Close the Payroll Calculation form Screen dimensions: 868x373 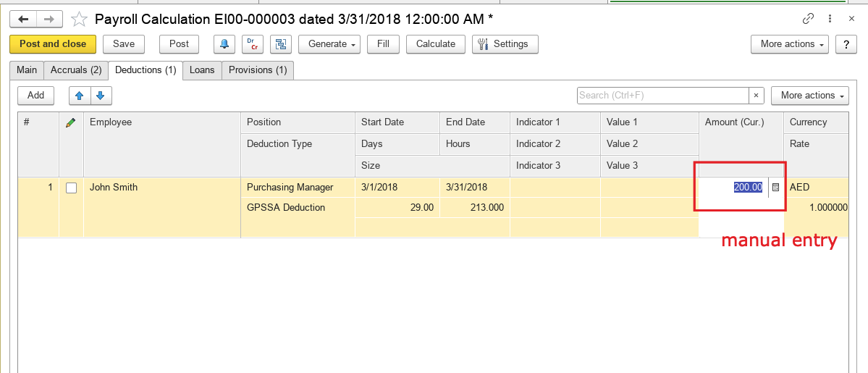(852, 19)
